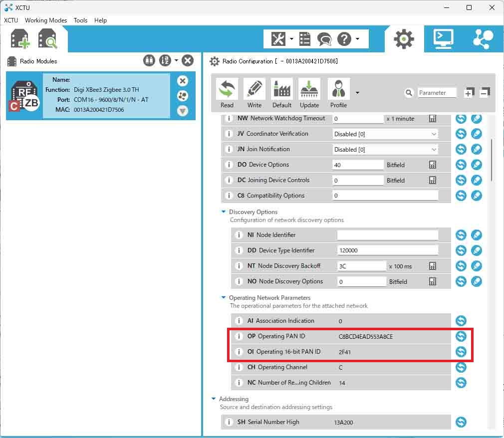Open the Consoles working mode
Screen dimensions: 504x438
tap(443, 39)
